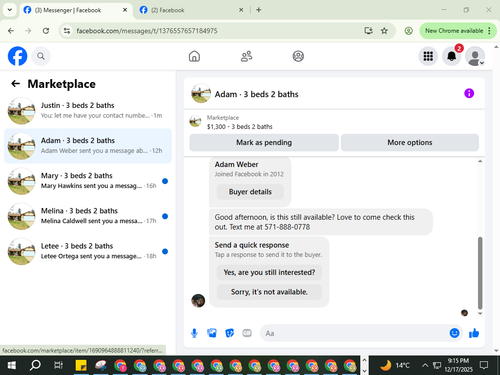Send quick reply Sorry, it's not available
500x375 pixels.
[x=269, y=292]
